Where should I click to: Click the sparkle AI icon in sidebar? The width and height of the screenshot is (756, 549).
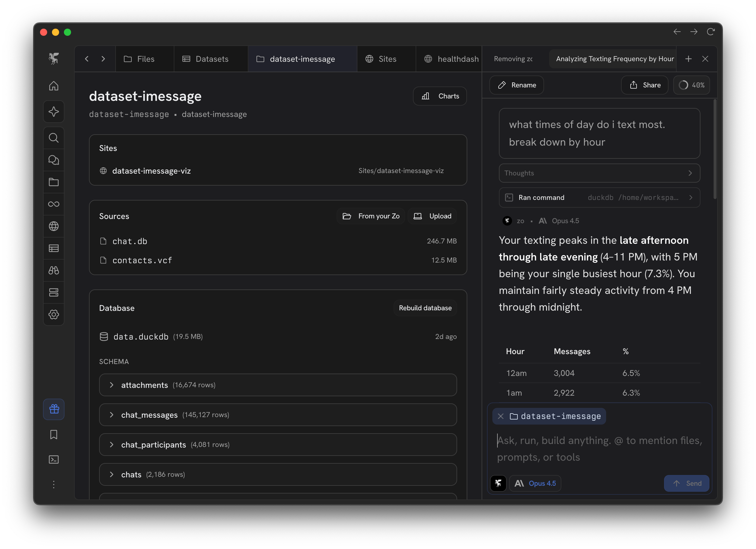(x=54, y=112)
